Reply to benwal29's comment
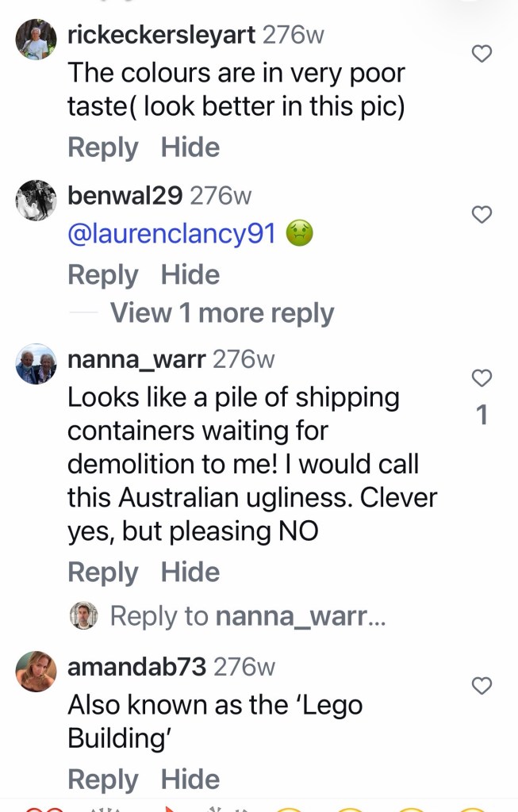Viewport: 518px width, 812px height. pyautogui.click(x=103, y=275)
